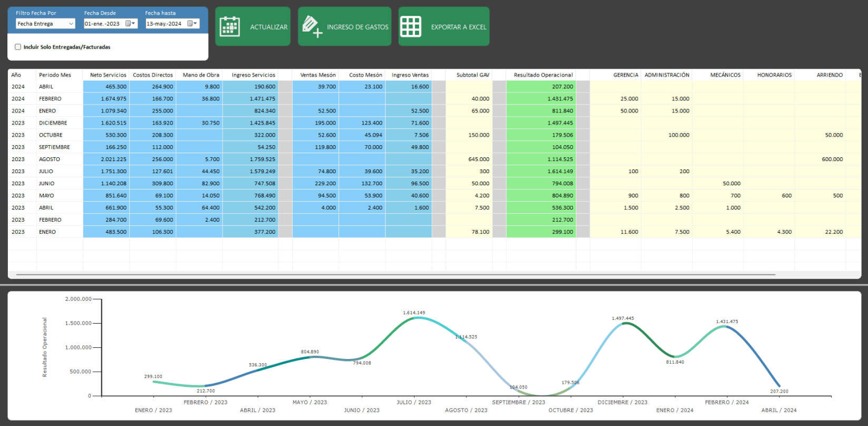868x426 pixels.
Task: Click the tag-plus icon for Ingreso de Gastos
Action: pos(312,27)
